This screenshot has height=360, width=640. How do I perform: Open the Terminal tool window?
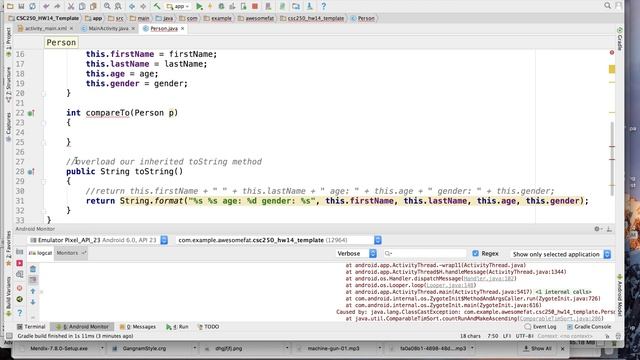click(x=31, y=327)
